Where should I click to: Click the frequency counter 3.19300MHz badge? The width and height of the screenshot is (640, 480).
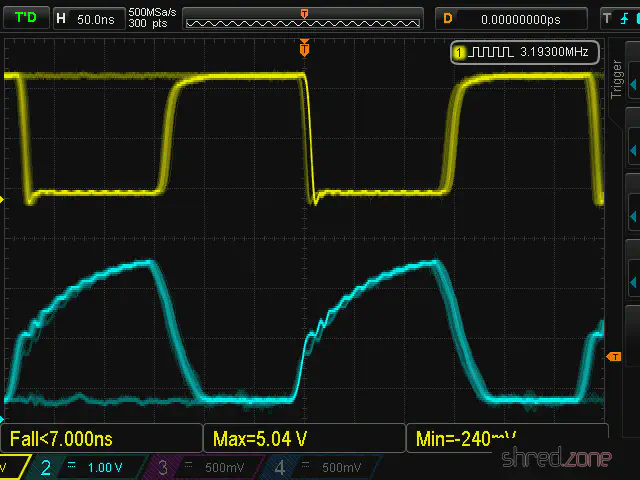tap(525, 51)
